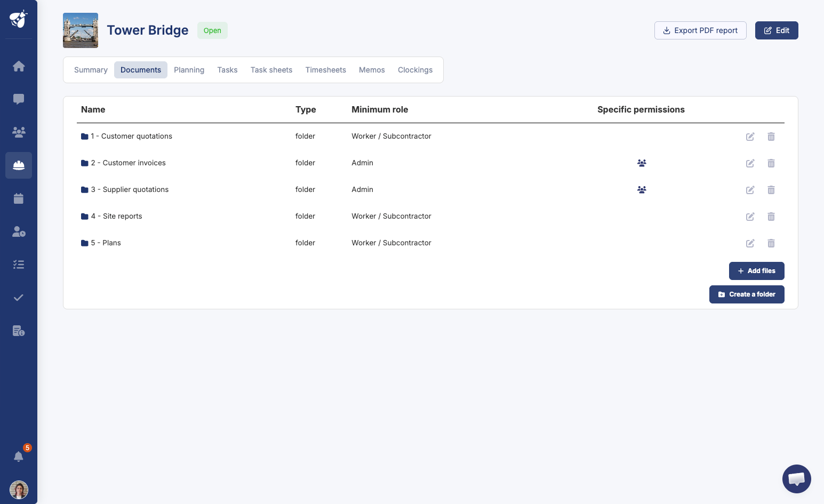Edit the 3 - Supplier quotations folder
Viewport: 824px width, 504px height.
[x=750, y=190]
